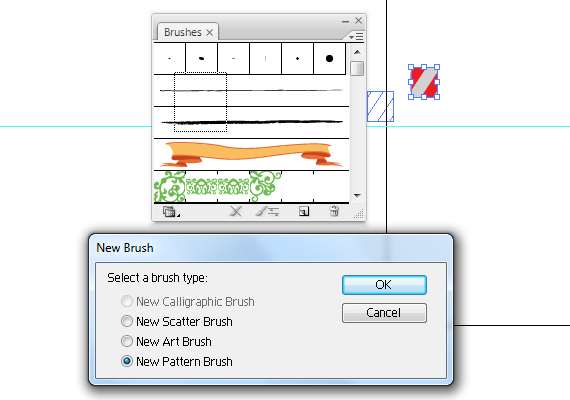Click the Delete Brush trash icon

(334, 211)
